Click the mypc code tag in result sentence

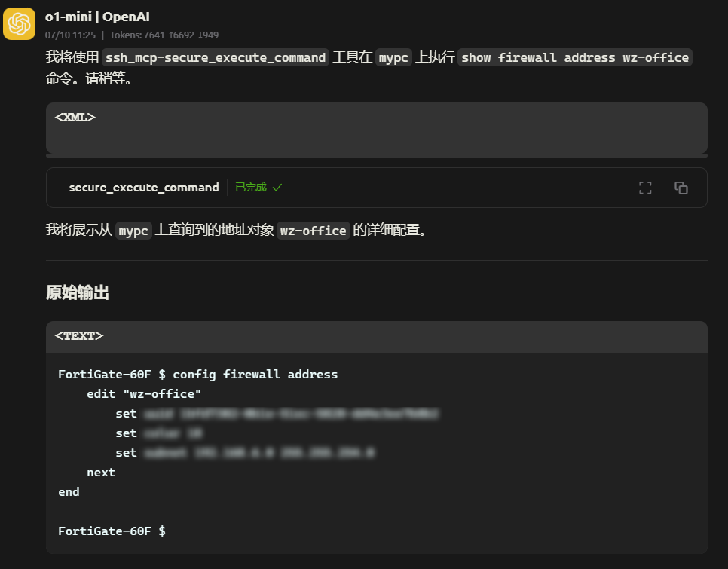coord(133,231)
